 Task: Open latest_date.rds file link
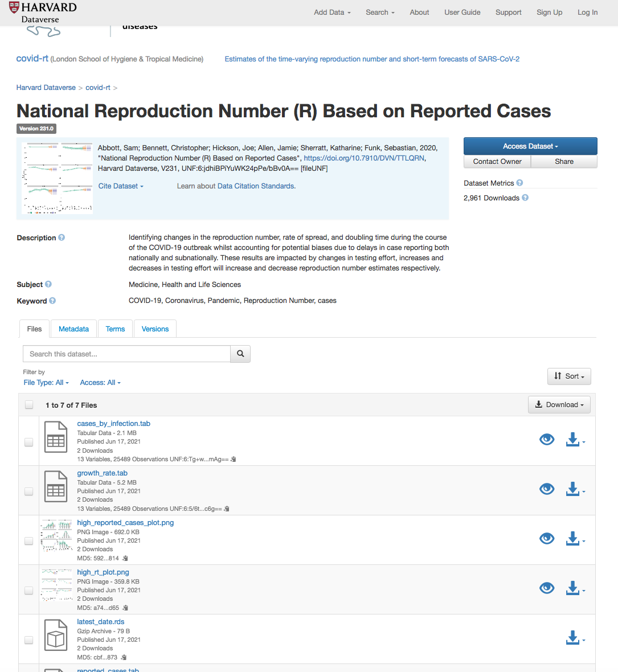click(101, 622)
